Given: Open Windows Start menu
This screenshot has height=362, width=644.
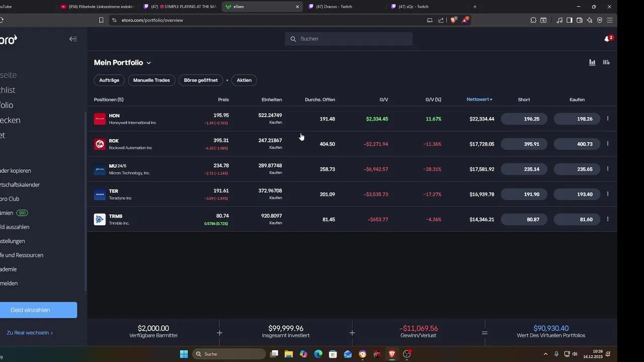Looking at the screenshot, I should tap(183, 354).
